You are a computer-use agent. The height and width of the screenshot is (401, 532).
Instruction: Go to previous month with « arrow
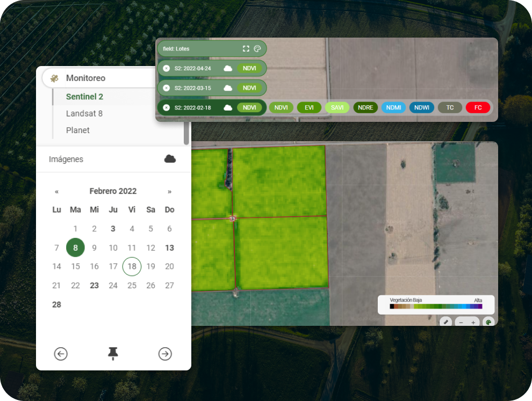(56, 192)
